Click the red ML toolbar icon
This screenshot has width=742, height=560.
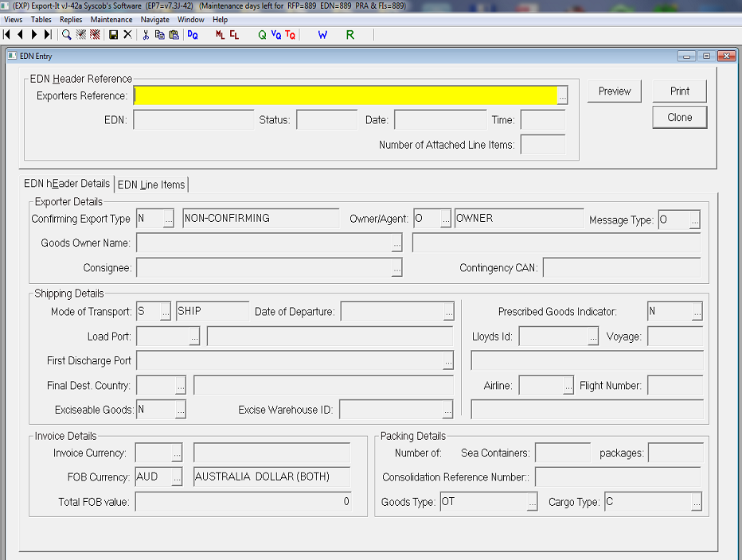(x=221, y=35)
